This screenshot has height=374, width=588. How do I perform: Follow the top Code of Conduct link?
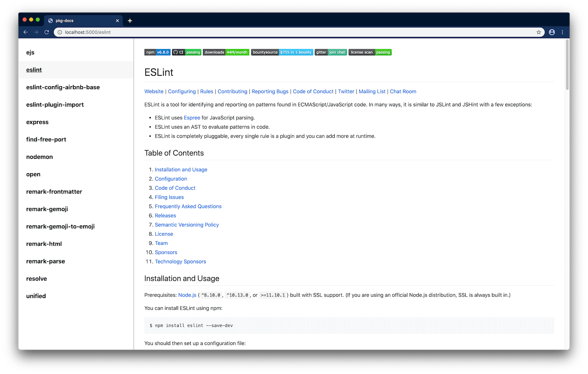pyautogui.click(x=313, y=91)
